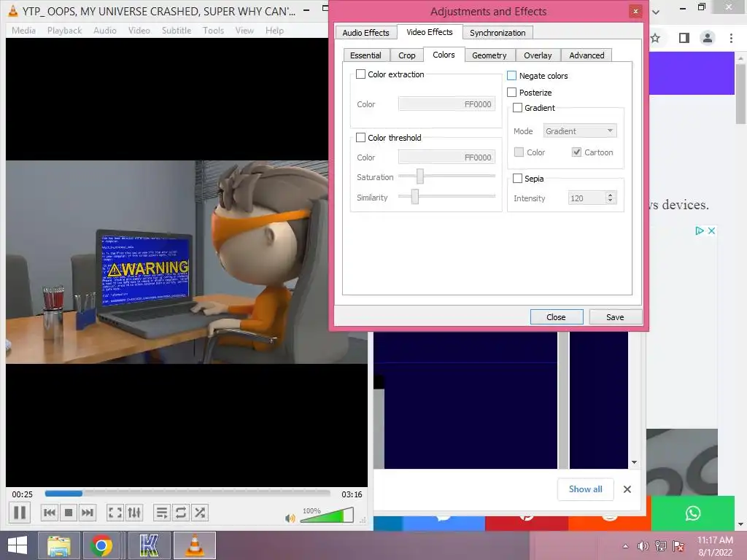The width and height of the screenshot is (747, 560).
Task: Show hidden tray icons arrow
Action: pyautogui.click(x=625, y=546)
